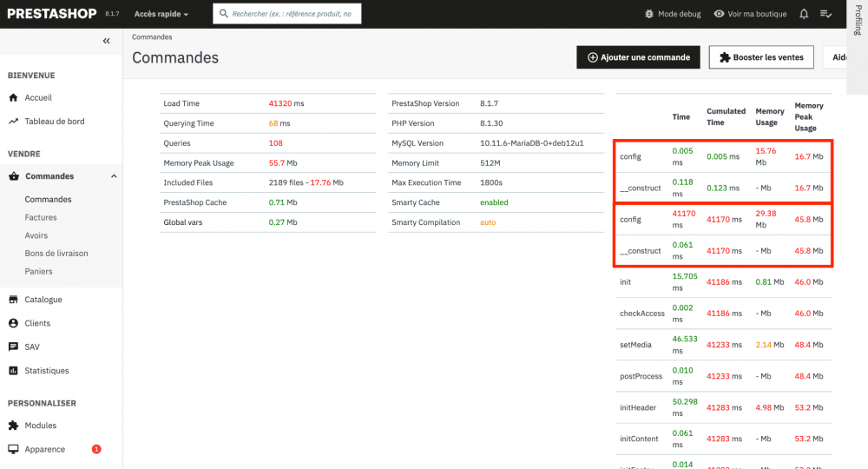This screenshot has height=469, width=868.
Task: Click the chart icon beside Statistiques
Action: click(x=13, y=371)
